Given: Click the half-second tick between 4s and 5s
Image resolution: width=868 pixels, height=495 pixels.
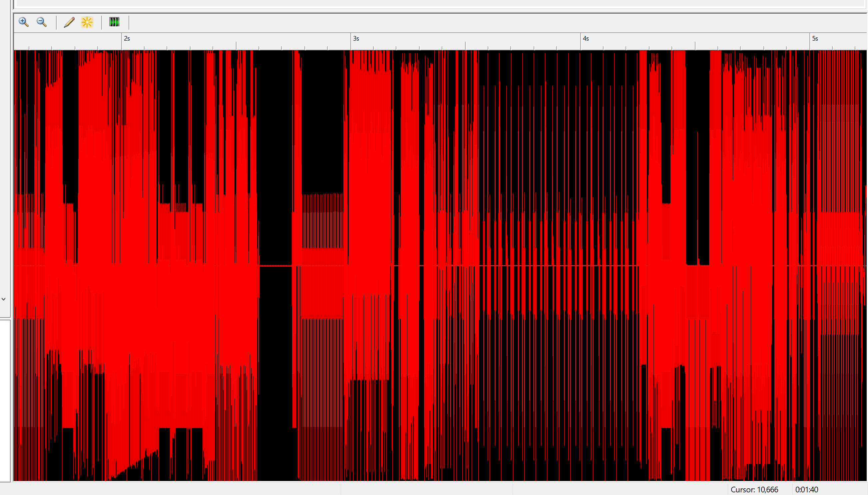Looking at the screenshot, I should pyautogui.click(x=695, y=46).
